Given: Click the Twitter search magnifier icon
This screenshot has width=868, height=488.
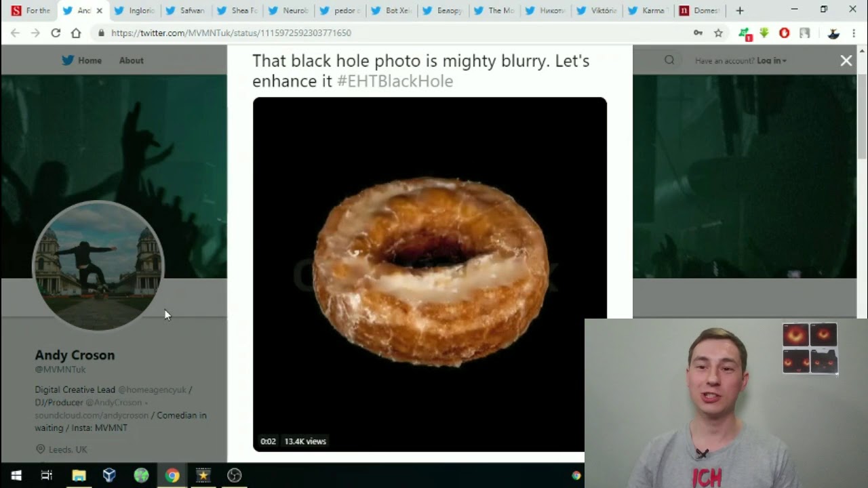Looking at the screenshot, I should tap(669, 60).
